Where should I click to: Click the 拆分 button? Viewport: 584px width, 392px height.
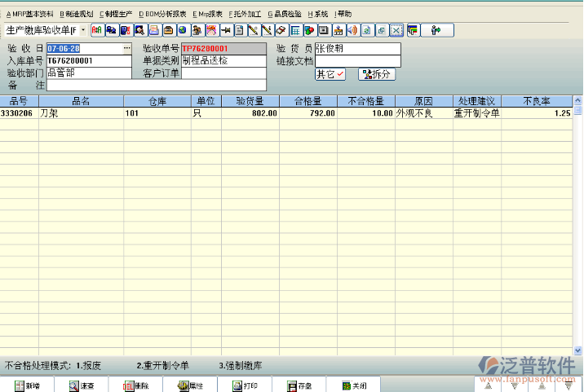tap(377, 74)
